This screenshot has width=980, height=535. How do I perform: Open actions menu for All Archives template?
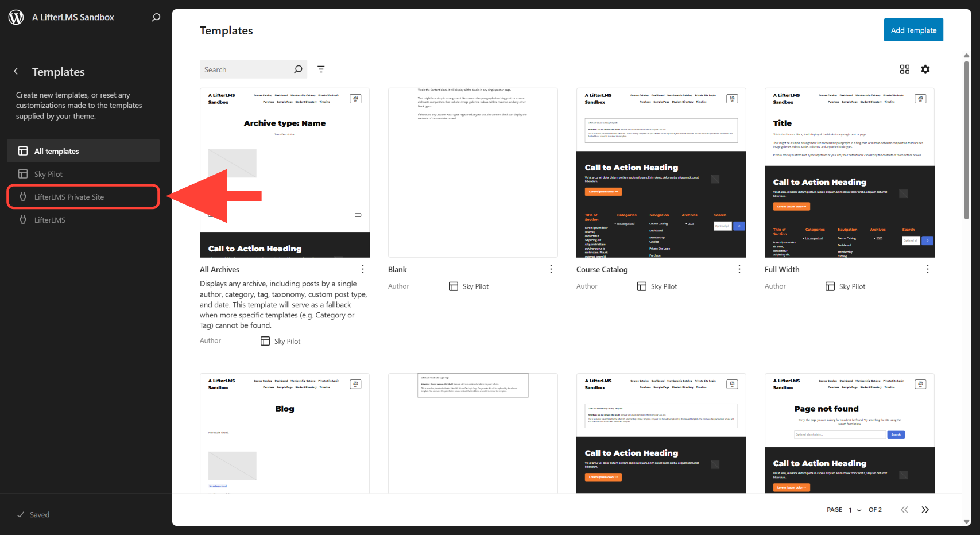(362, 269)
